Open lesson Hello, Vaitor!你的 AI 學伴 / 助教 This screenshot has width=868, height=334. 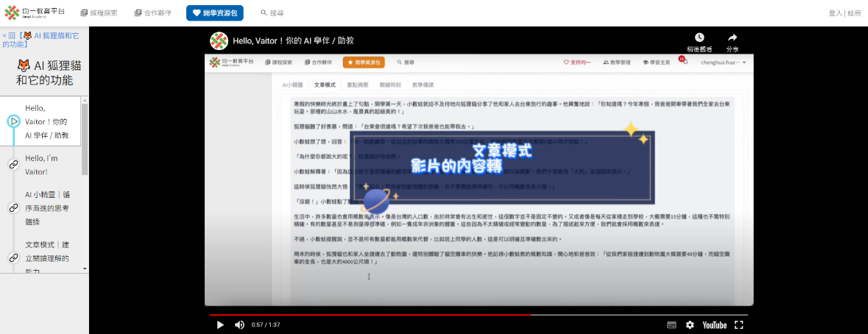pyautogui.click(x=46, y=121)
